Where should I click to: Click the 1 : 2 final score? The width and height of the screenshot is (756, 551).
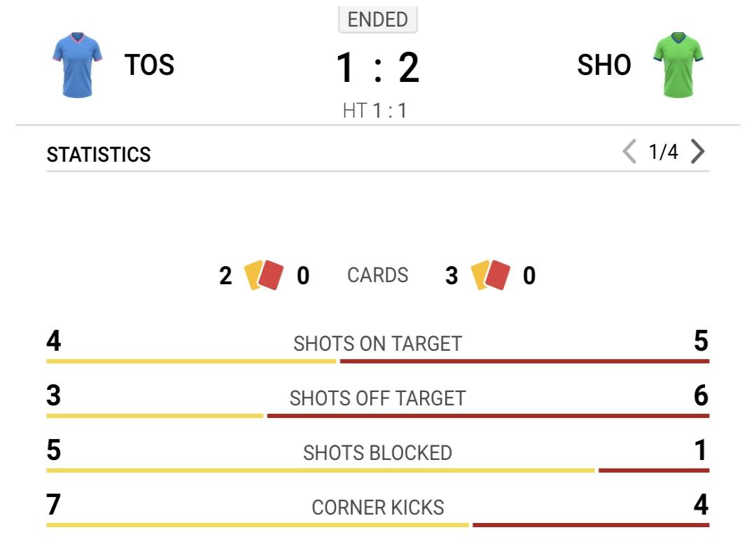click(378, 68)
